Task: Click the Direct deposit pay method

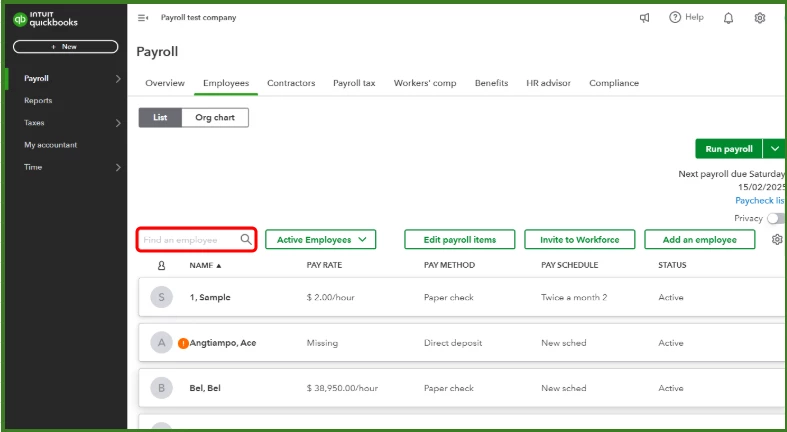Action: (453, 343)
